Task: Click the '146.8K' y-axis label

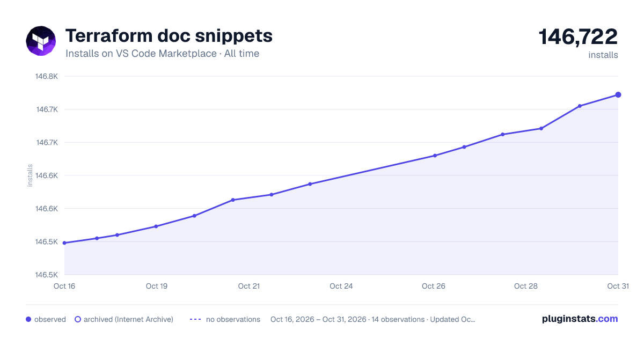Action: (x=47, y=76)
